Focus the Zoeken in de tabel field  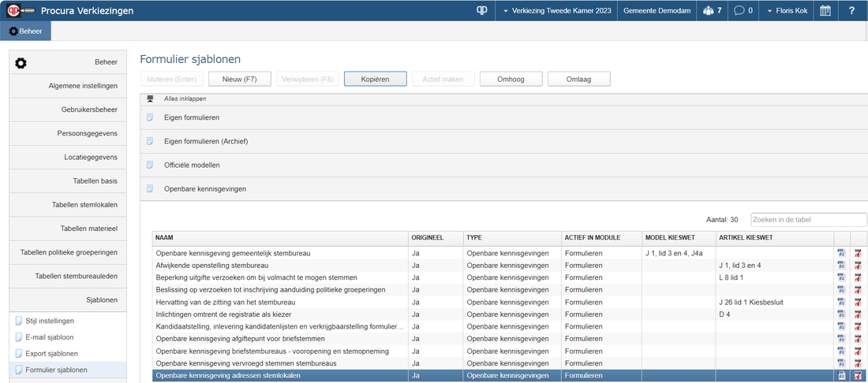click(809, 219)
